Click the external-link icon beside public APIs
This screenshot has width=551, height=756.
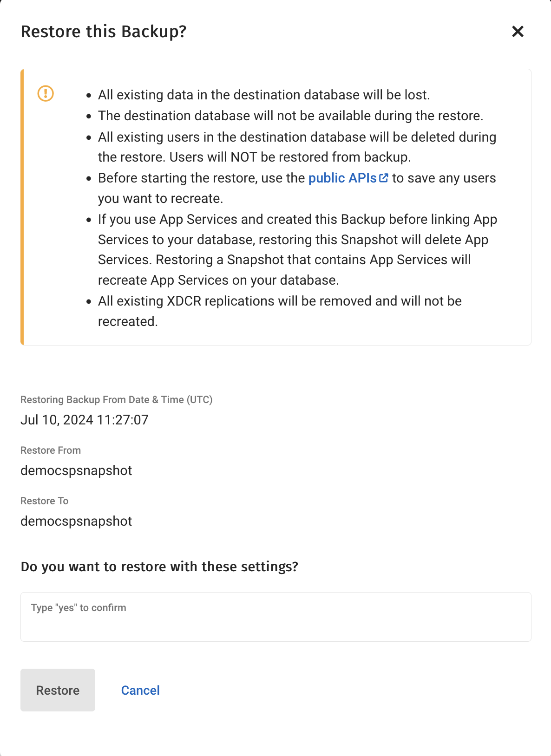point(384,178)
